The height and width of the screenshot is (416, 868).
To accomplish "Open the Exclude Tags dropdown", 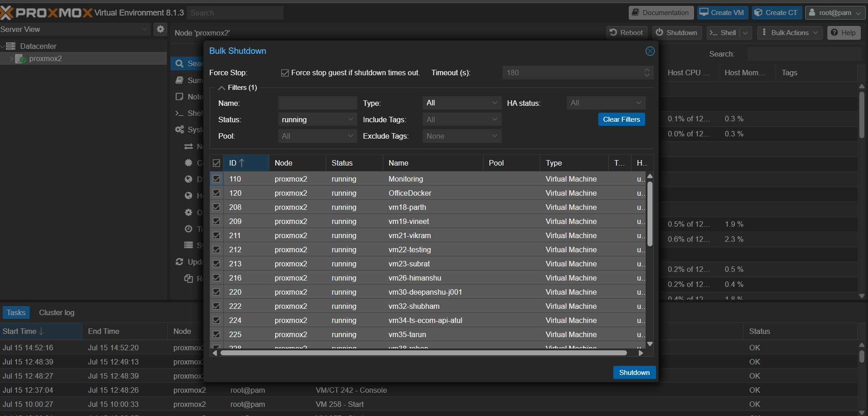I will [495, 136].
